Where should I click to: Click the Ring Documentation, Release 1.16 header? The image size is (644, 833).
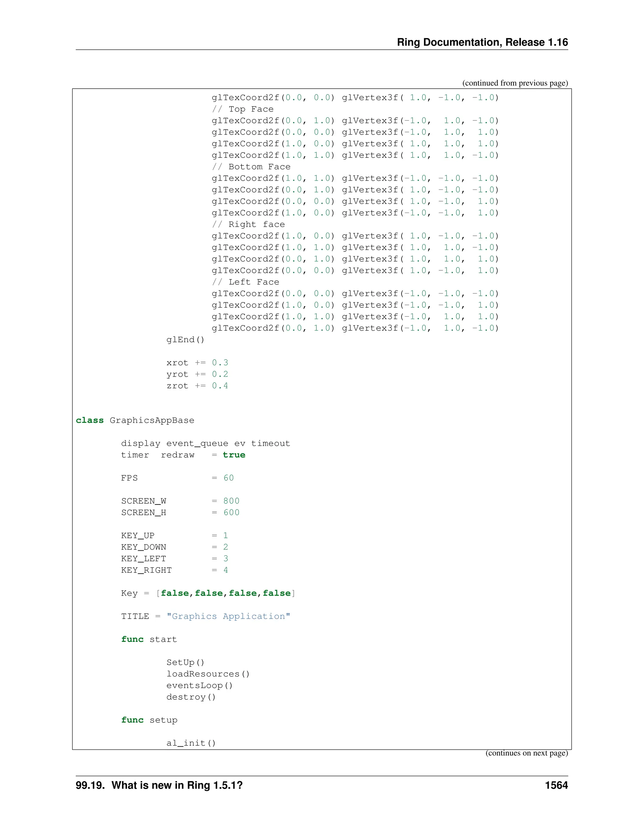[x=482, y=42]
